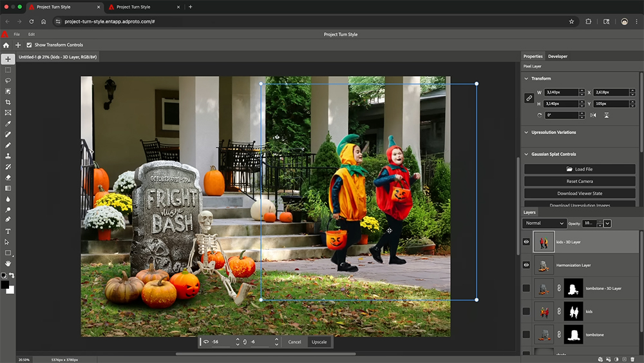Select the Crop tool
Image resolution: width=644 pixels, height=363 pixels.
(x=8, y=102)
